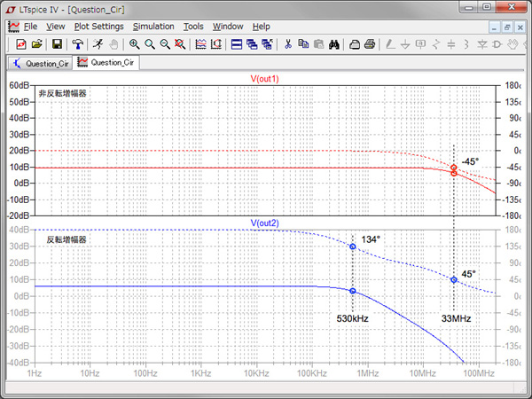Expand the Window menu
Screen dimensions: 532x399
(228, 27)
